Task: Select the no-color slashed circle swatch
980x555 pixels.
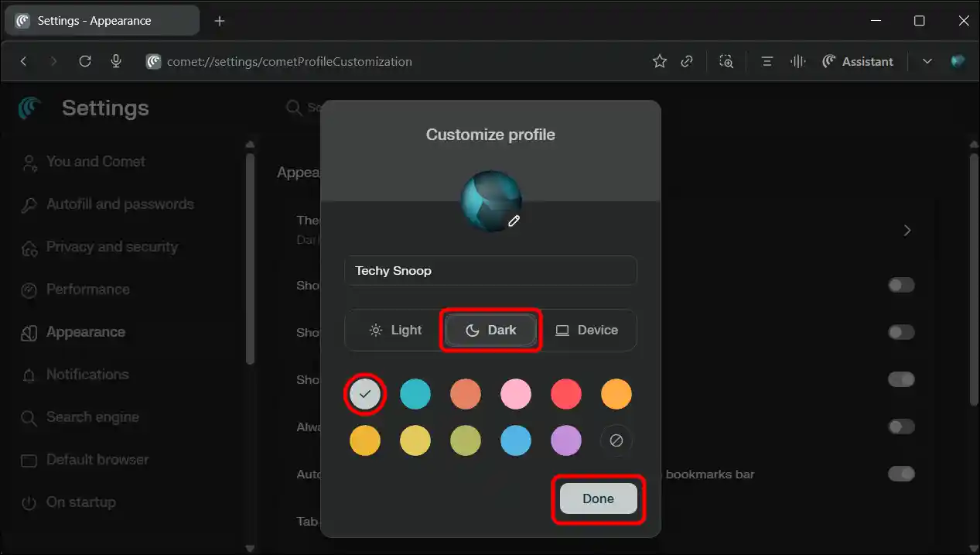Action: click(616, 440)
